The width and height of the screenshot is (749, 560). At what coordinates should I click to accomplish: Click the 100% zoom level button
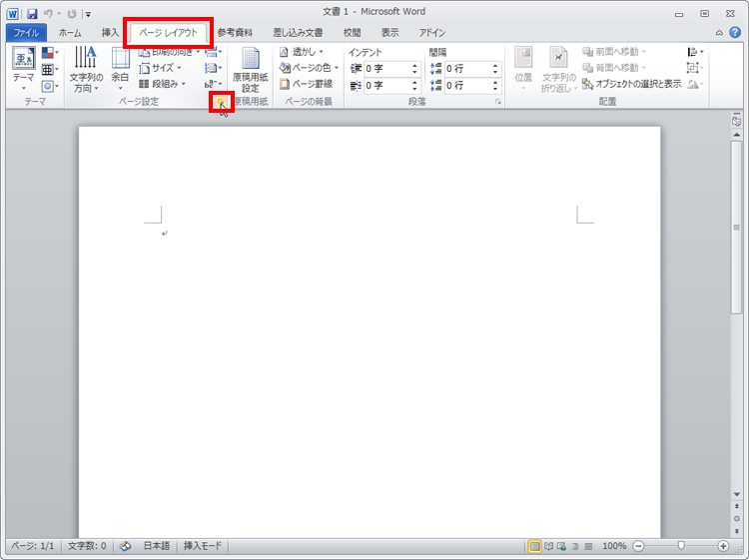click(614, 546)
